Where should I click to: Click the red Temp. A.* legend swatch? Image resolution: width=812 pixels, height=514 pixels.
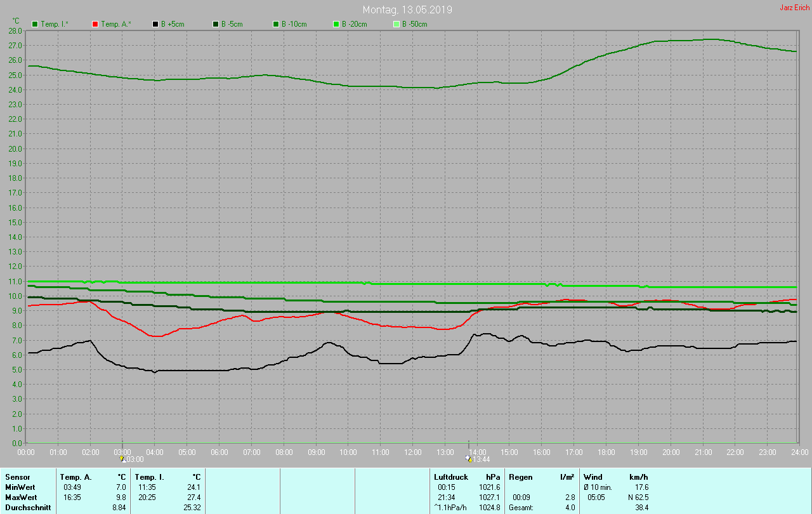[x=95, y=24]
